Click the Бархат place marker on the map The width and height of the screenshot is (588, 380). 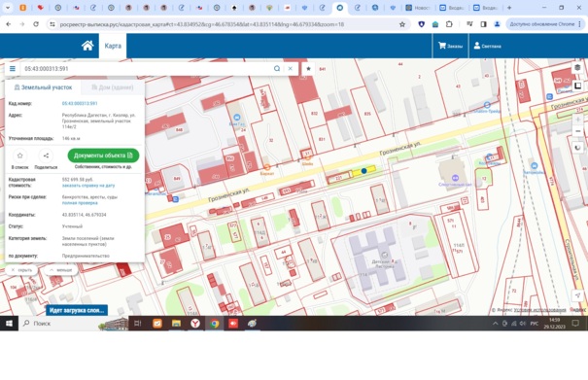pyautogui.click(x=267, y=168)
